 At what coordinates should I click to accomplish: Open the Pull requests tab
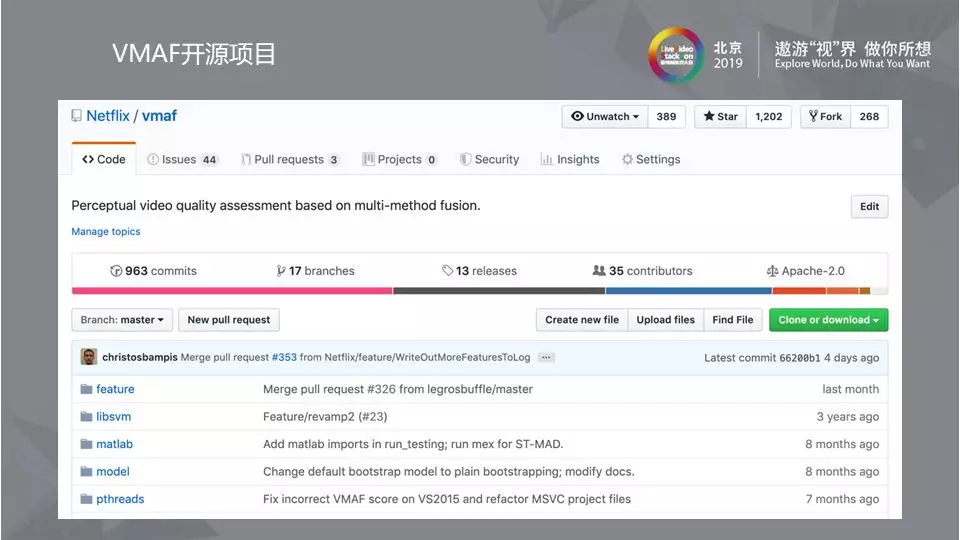coord(290,159)
